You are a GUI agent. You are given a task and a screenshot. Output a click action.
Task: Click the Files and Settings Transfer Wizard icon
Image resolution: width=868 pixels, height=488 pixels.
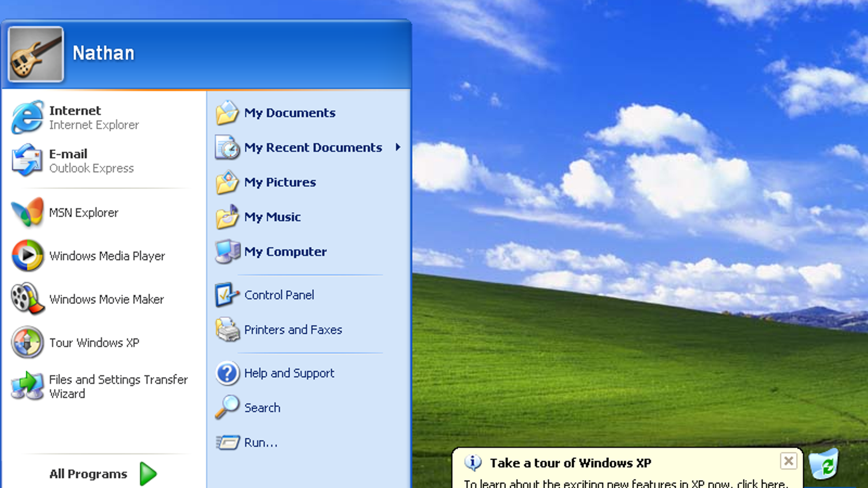pyautogui.click(x=27, y=386)
